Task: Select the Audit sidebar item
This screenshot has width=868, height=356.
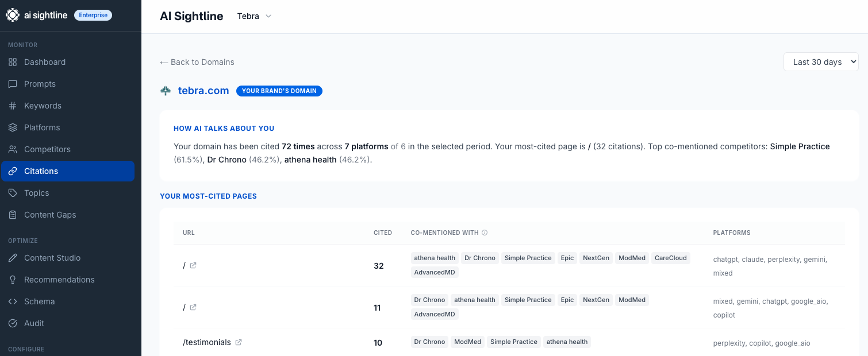Action: [34, 323]
